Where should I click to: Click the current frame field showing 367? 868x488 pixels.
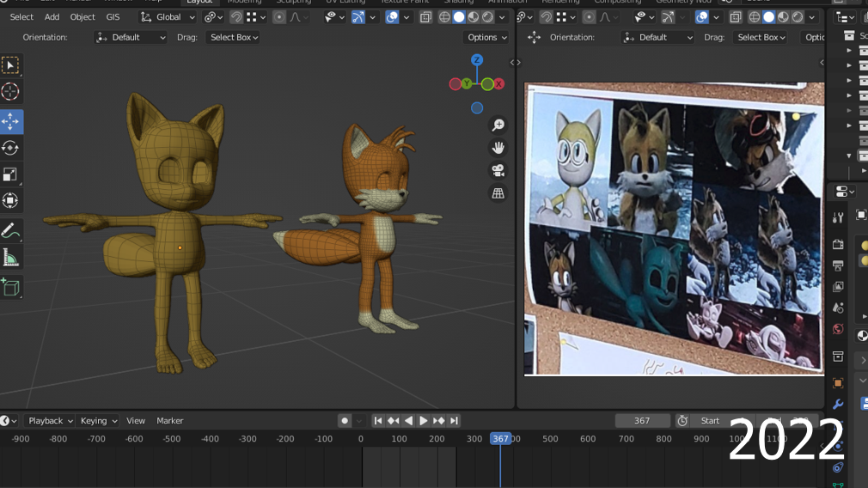[x=642, y=421]
